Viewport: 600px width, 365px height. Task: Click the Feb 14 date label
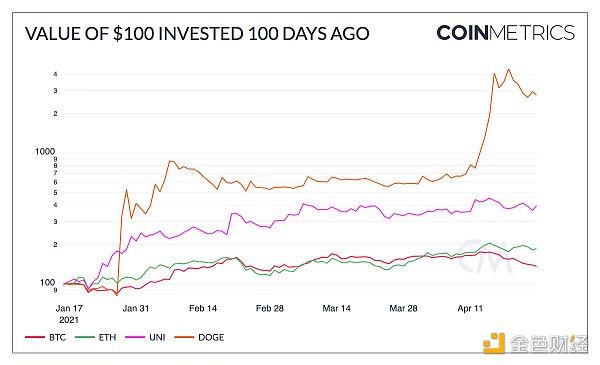(x=203, y=308)
